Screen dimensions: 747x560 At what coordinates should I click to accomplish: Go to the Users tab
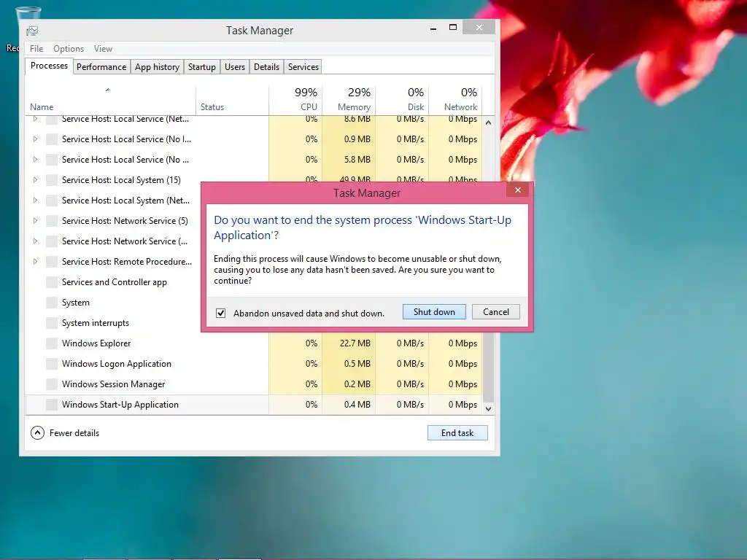click(x=235, y=66)
